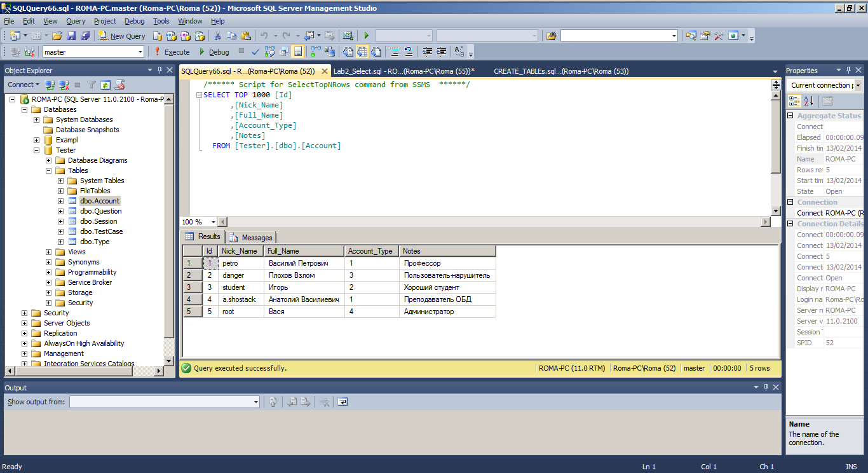The width and height of the screenshot is (868, 473).
Task: Click the Specify Values for Template Parameters icon
Action: 459,52
